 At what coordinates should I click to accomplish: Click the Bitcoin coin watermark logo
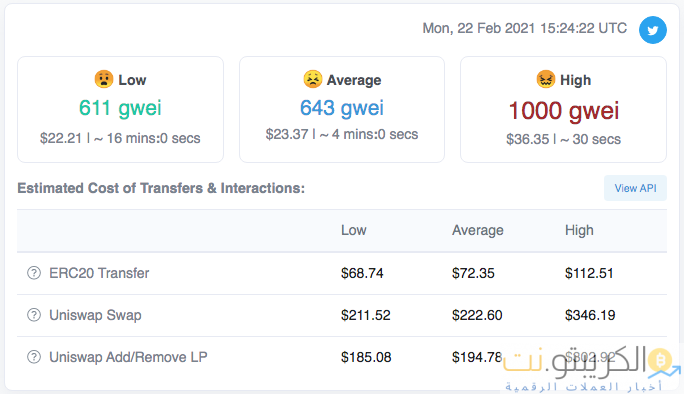point(660,360)
